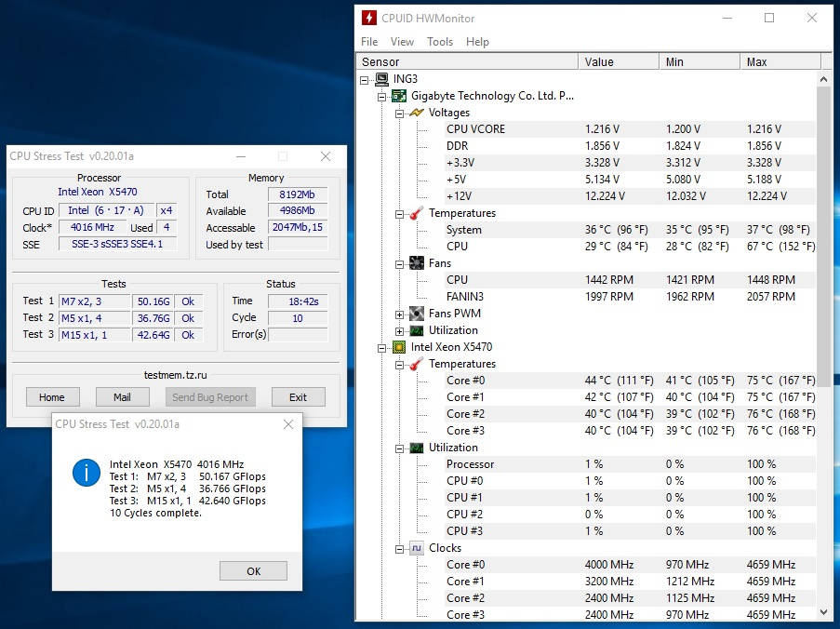The width and height of the screenshot is (840, 629).
Task: Click the Time 18:42s status field
Action: coord(298,301)
